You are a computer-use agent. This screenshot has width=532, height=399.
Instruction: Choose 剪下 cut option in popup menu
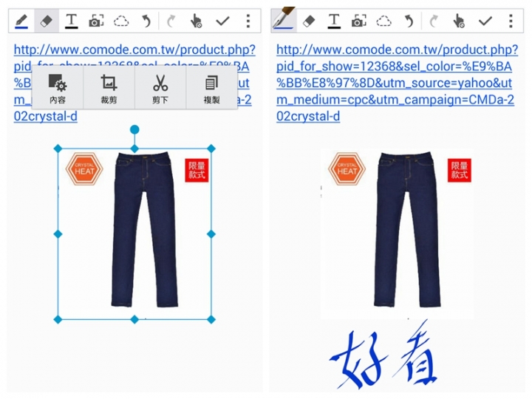pyautogui.click(x=160, y=87)
